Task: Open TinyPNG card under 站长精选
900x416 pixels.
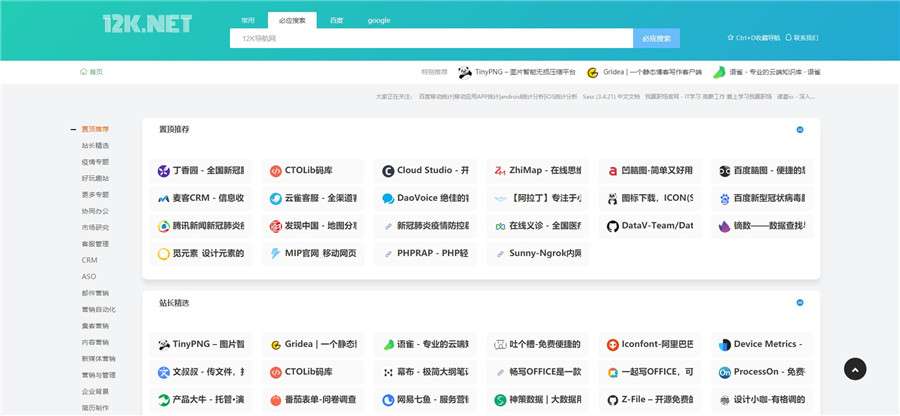Action: tap(201, 344)
